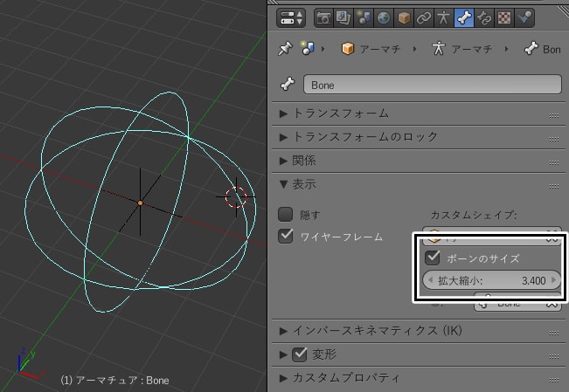Select the bone origin point in viewport

pyautogui.click(x=140, y=203)
